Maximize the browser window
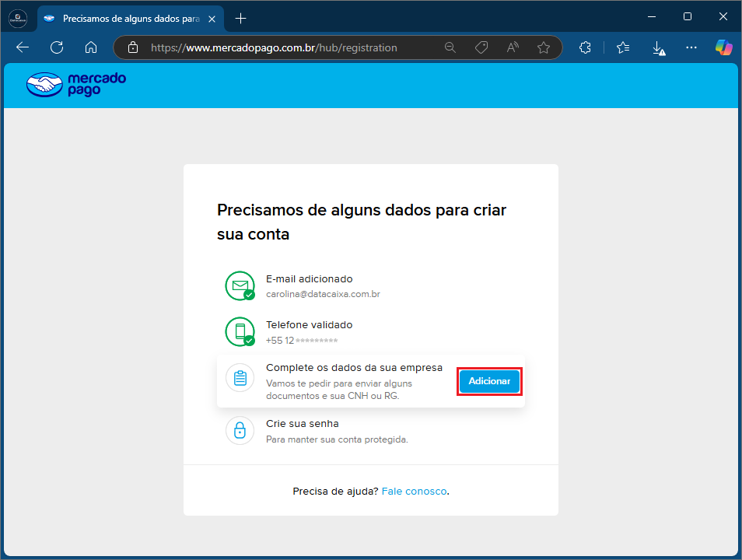This screenshot has width=742, height=560. 688,16
